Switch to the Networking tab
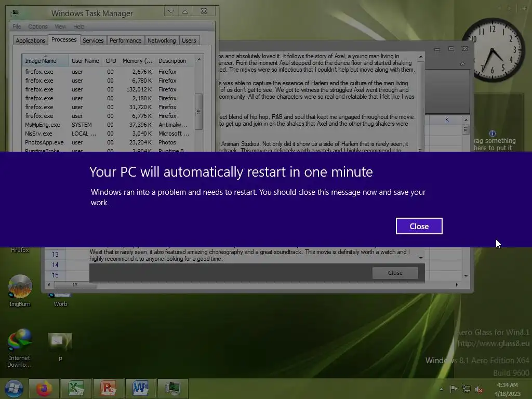The width and height of the screenshot is (532, 399). pos(162,41)
